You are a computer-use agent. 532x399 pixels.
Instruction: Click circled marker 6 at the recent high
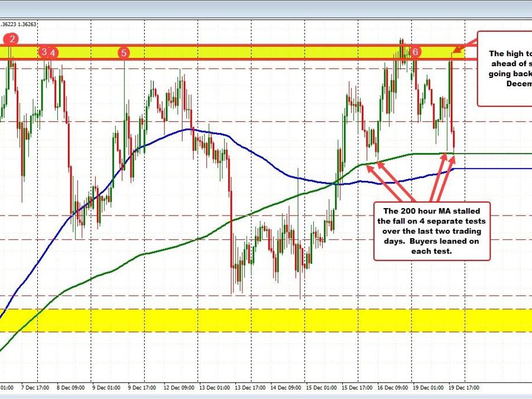click(x=416, y=52)
